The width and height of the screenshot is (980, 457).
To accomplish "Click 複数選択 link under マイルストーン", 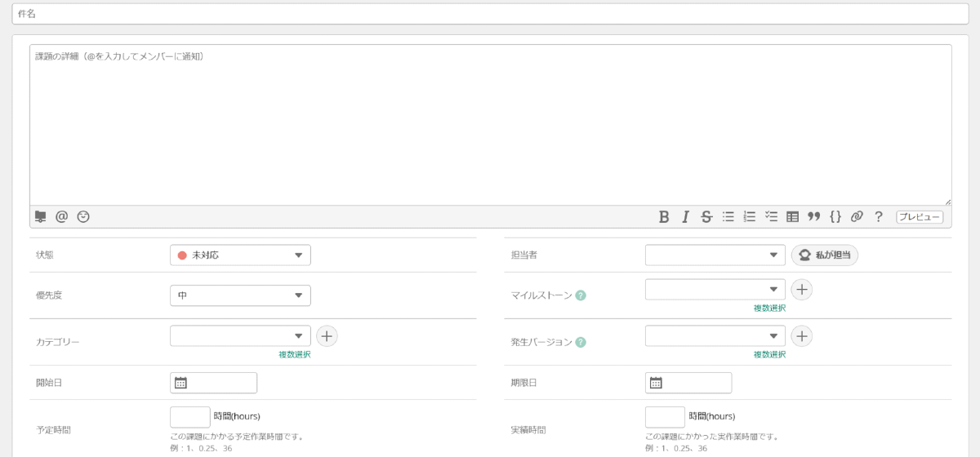I will tap(769, 308).
